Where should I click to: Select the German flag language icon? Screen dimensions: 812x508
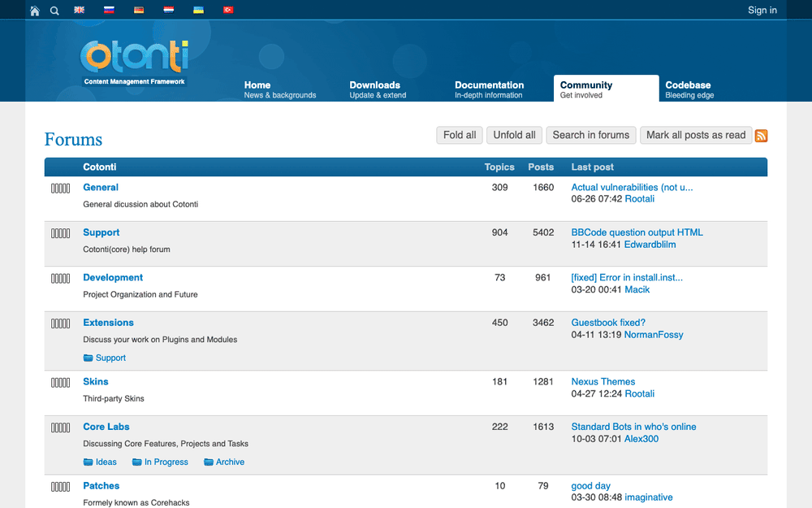[x=139, y=10]
